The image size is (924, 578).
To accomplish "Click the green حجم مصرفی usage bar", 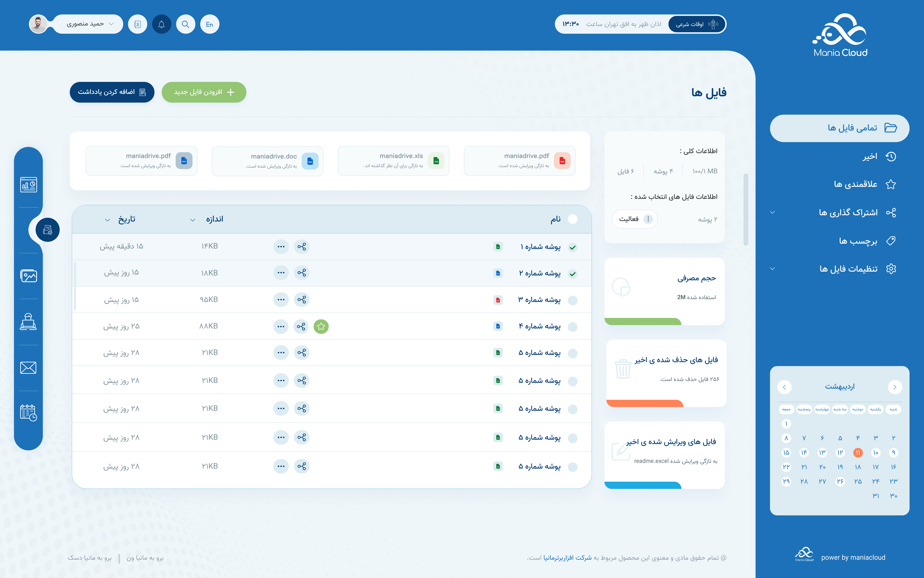I will (643, 322).
